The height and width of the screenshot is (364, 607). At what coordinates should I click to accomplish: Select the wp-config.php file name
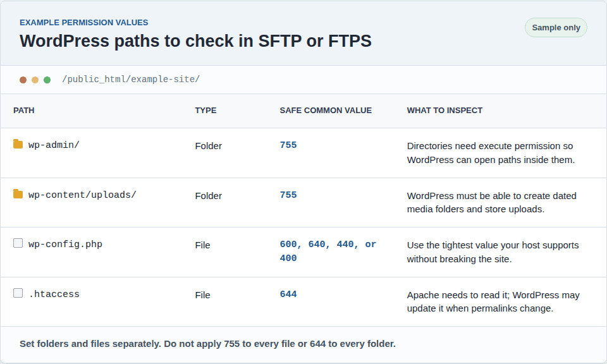[65, 244]
